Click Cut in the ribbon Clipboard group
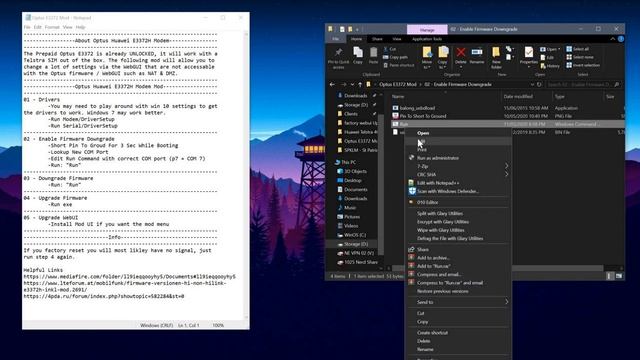640x360 pixels. click(x=390, y=49)
